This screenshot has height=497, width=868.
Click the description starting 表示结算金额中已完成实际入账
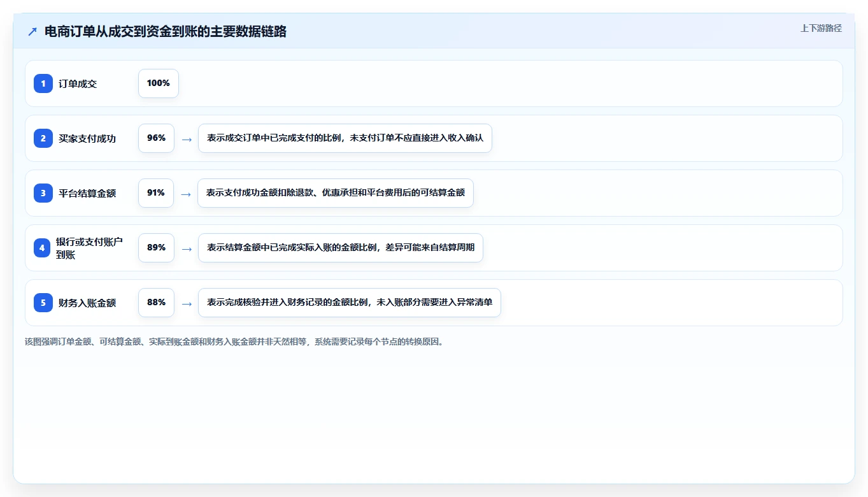coord(341,248)
